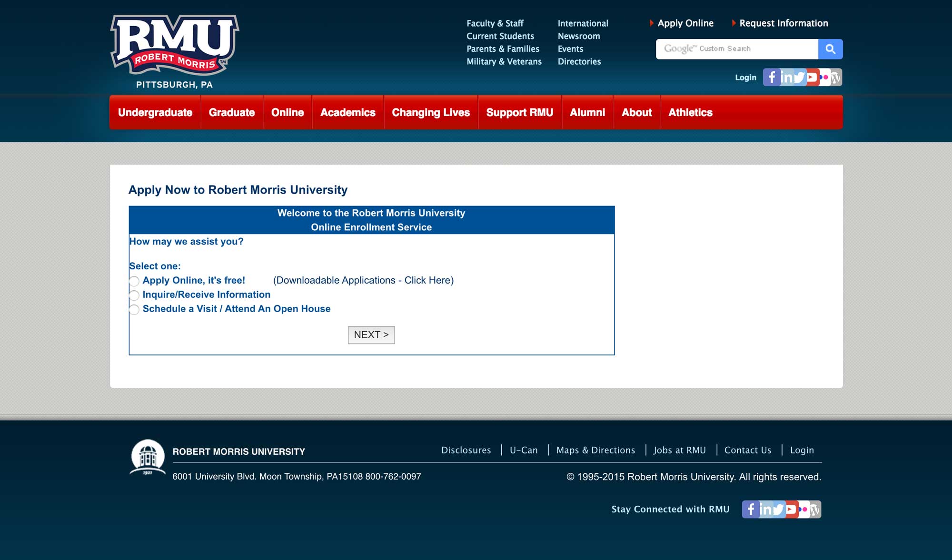The image size is (952, 560).
Task: Open Maps & Directions footer link
Action: tap(595, 450)
